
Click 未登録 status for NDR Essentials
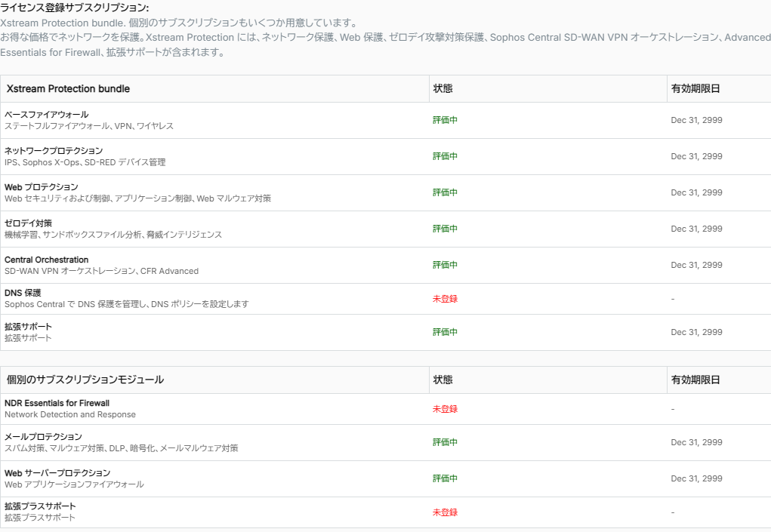[445, 409]
